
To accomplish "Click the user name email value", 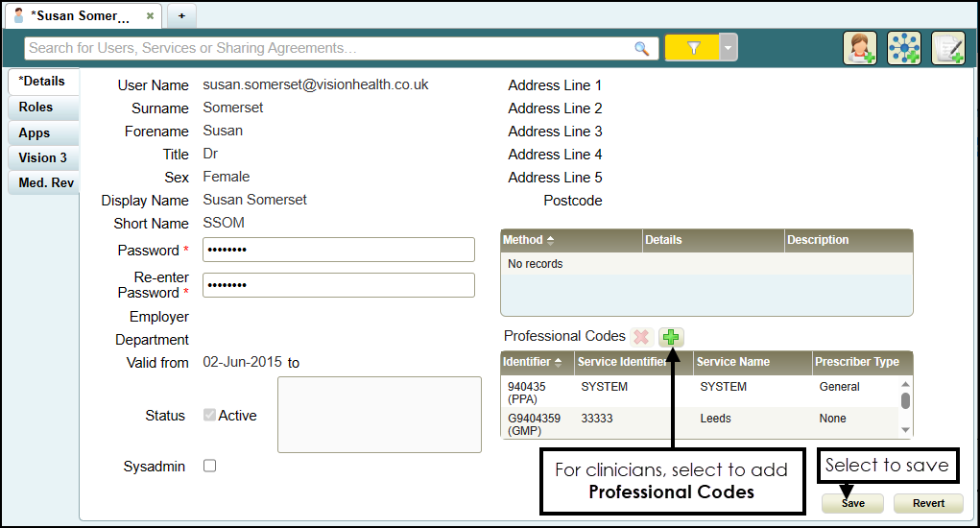I will 316,85.
